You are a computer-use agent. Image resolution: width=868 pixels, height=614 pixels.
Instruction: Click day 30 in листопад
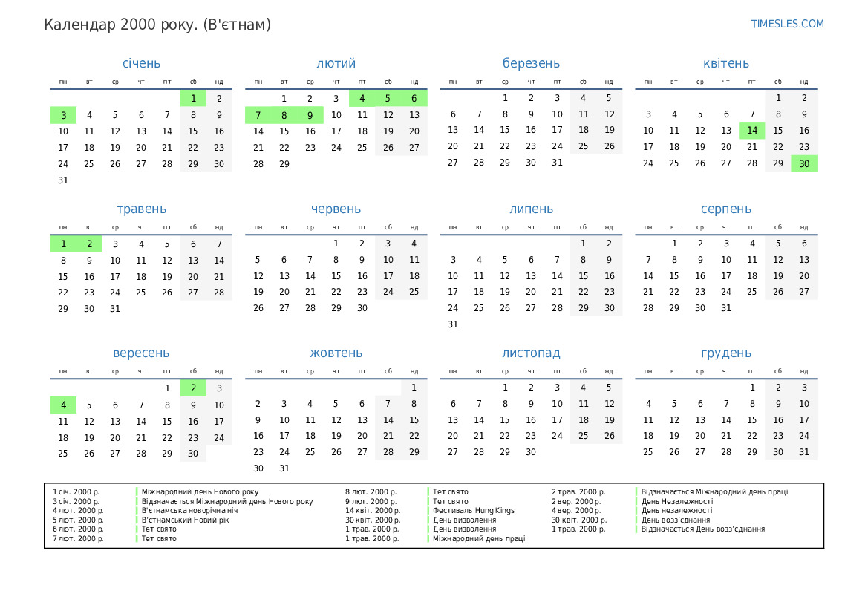[x=531, y=452]
